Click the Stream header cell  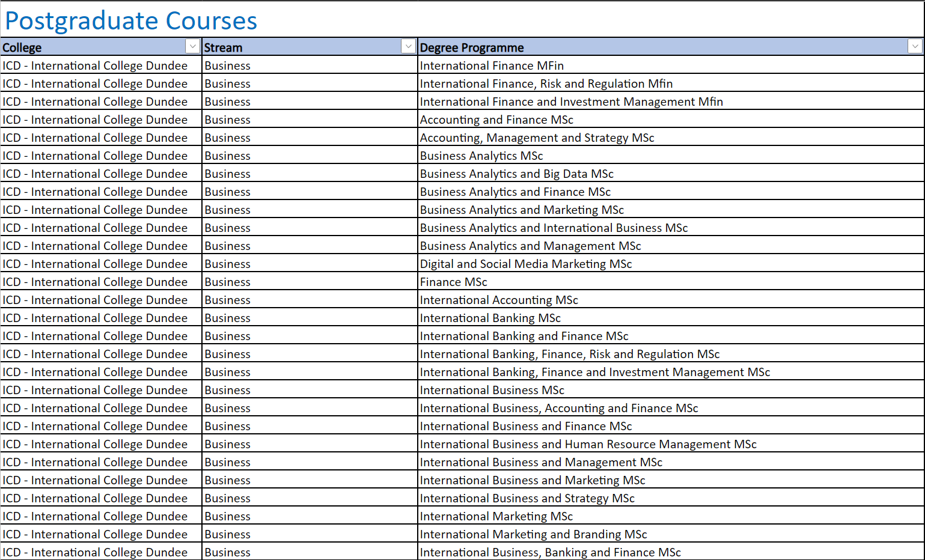pos(310,47)
